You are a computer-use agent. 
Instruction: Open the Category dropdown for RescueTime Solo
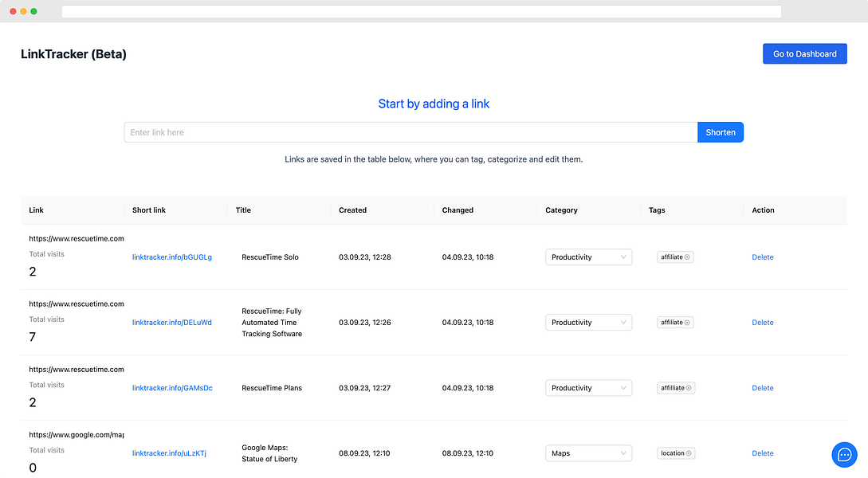[588, 257]
